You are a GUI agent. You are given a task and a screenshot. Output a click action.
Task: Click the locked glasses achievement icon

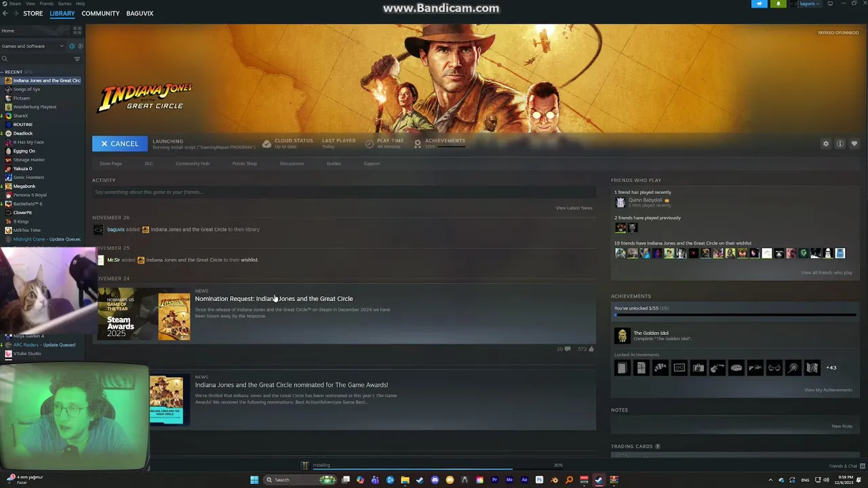774,368
